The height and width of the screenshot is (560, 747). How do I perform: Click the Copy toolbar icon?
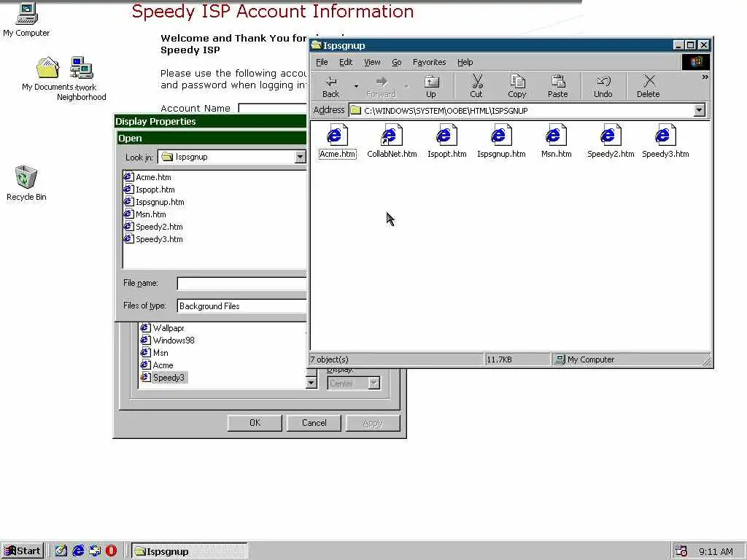tap(517, 86)
